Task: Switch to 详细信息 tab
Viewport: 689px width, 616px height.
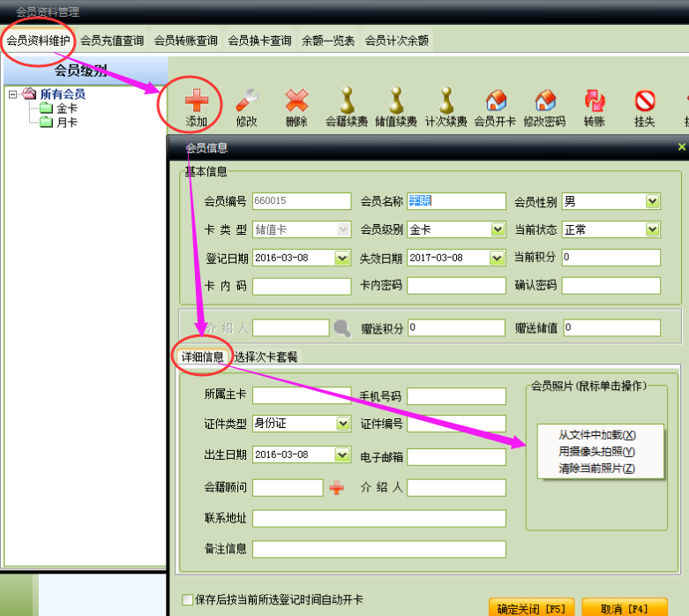Action: pos(203,357)
